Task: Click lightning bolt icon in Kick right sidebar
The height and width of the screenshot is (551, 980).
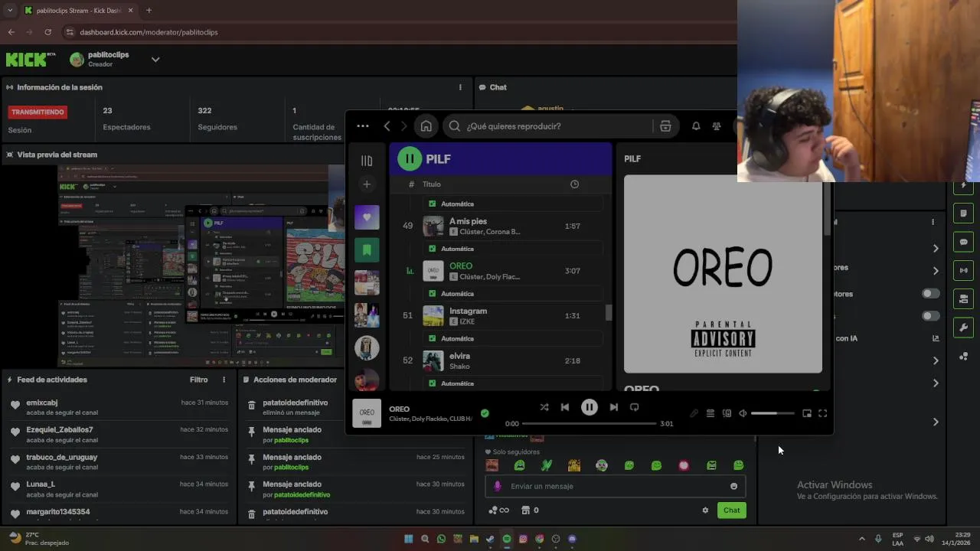Action: (964, 186)
